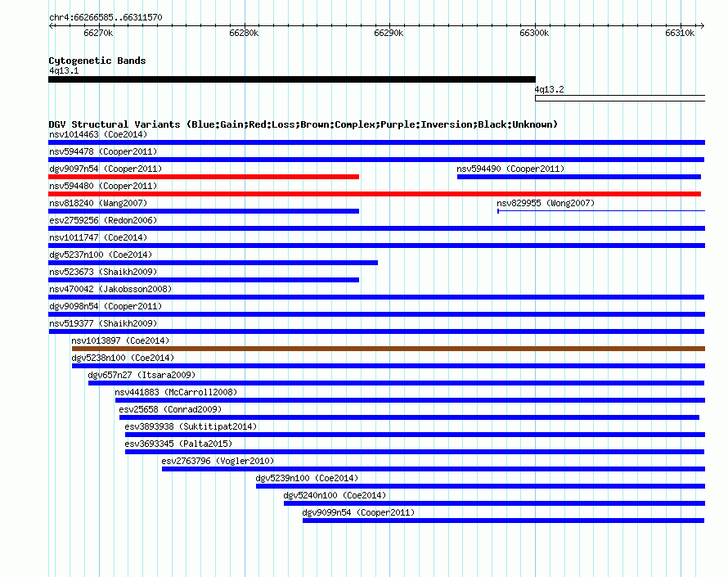Click the 66280k ruler mark

click(x=244, y=33)
